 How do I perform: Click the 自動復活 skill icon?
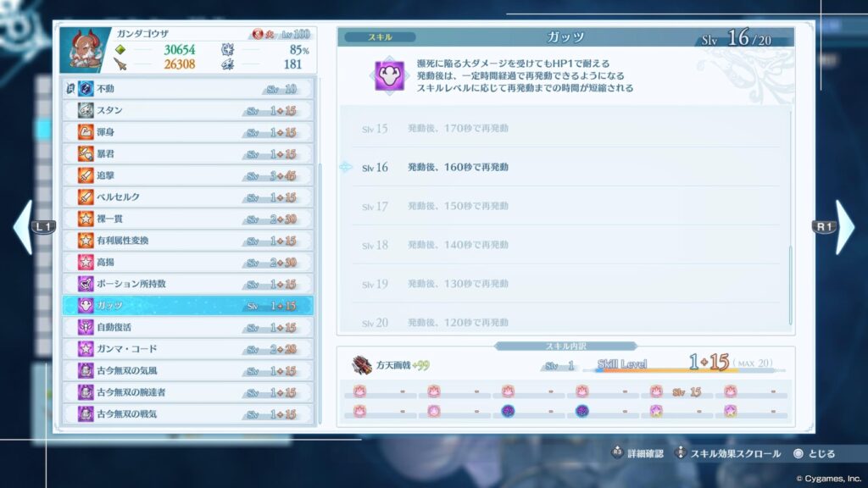(x=86, y=327)
